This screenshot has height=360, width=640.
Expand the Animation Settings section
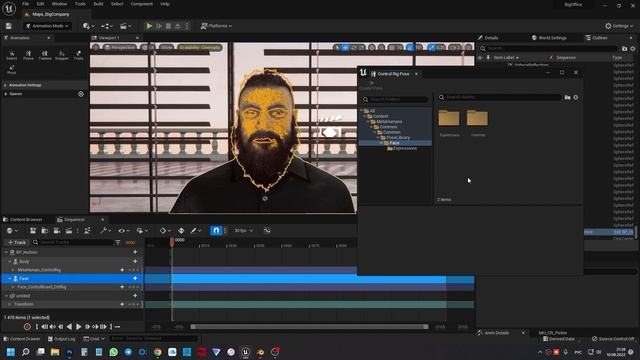point(5,85)
